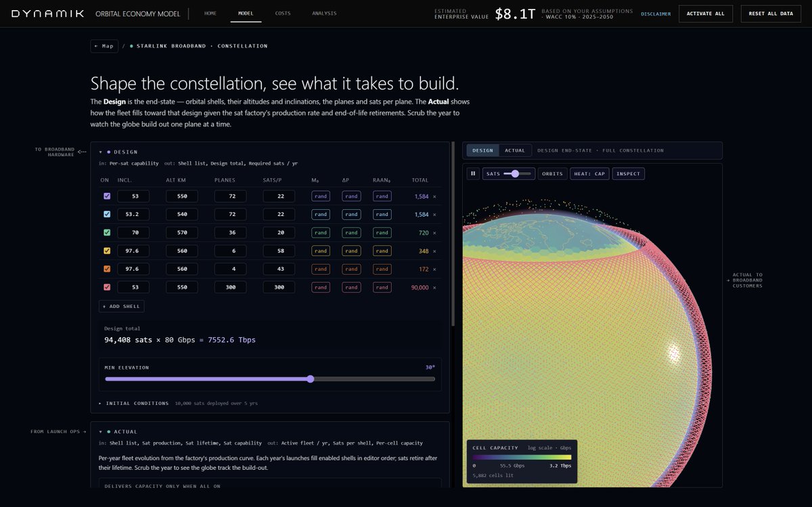The height and width of the screenshot is (507, 812).
Task: Remove the 172-sat shell using × icon
Action: [434, 269]
